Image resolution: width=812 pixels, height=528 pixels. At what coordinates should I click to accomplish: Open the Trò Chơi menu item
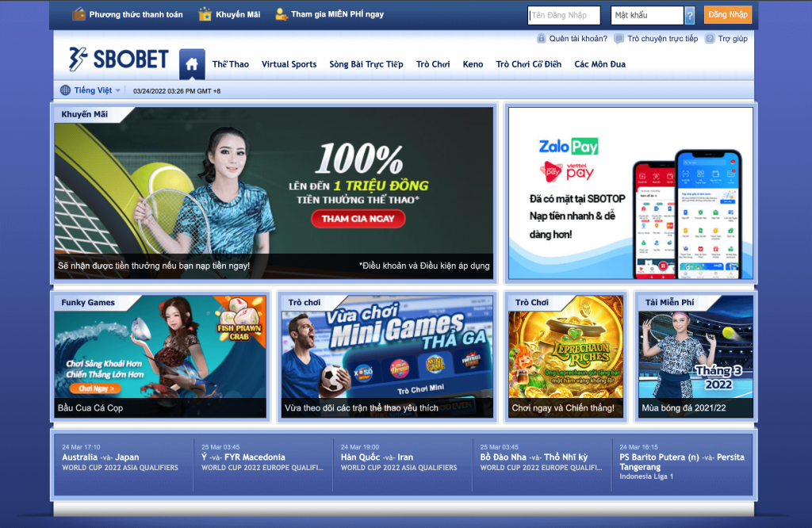pos(433,64)
